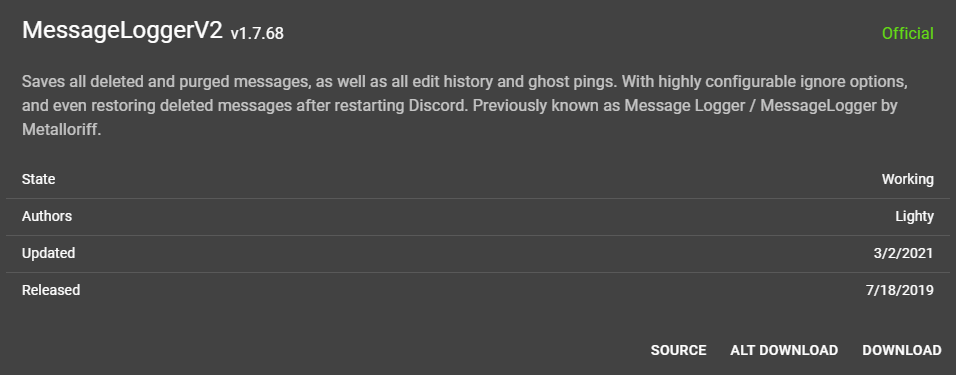
Task: Click the author name Lighty
Action: point(915,216)
